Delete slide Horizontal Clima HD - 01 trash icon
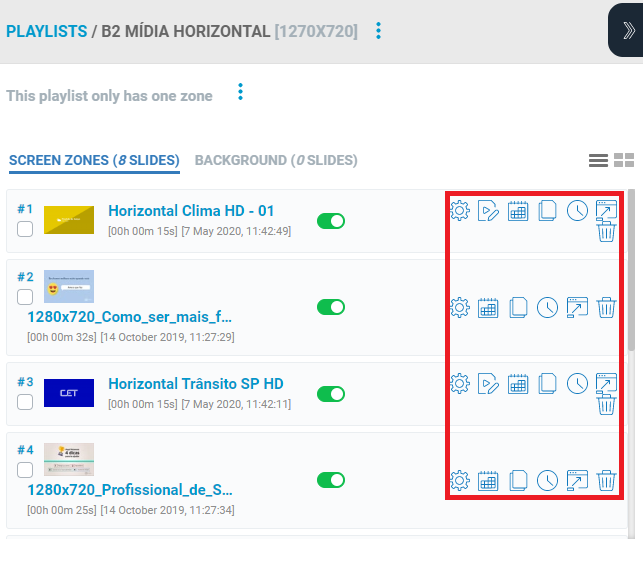 point(606,232)
